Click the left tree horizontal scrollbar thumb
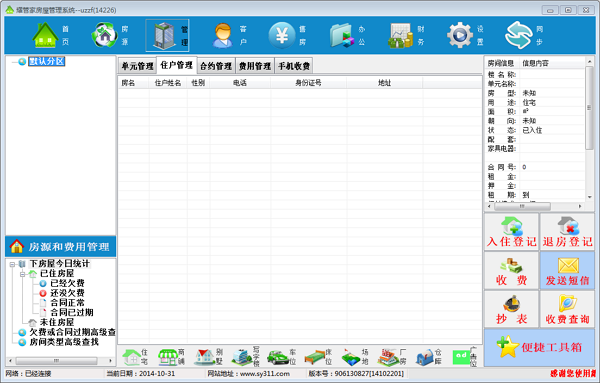600x383 pixels. 56,361
